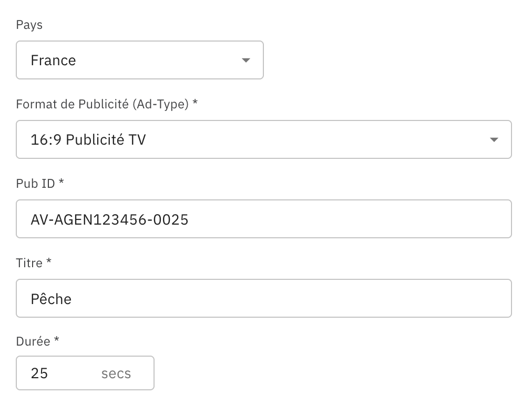Click the word Pêche in the title box

click(51, 299)
